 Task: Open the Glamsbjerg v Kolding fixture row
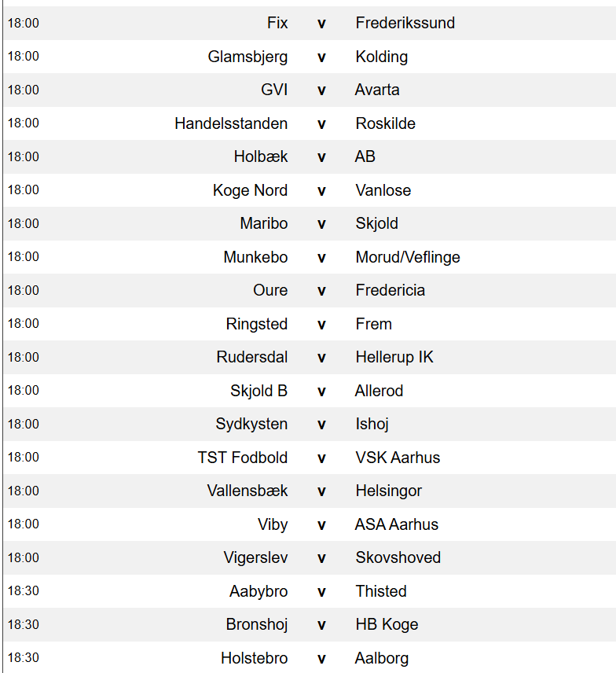[x=310, y=57]
